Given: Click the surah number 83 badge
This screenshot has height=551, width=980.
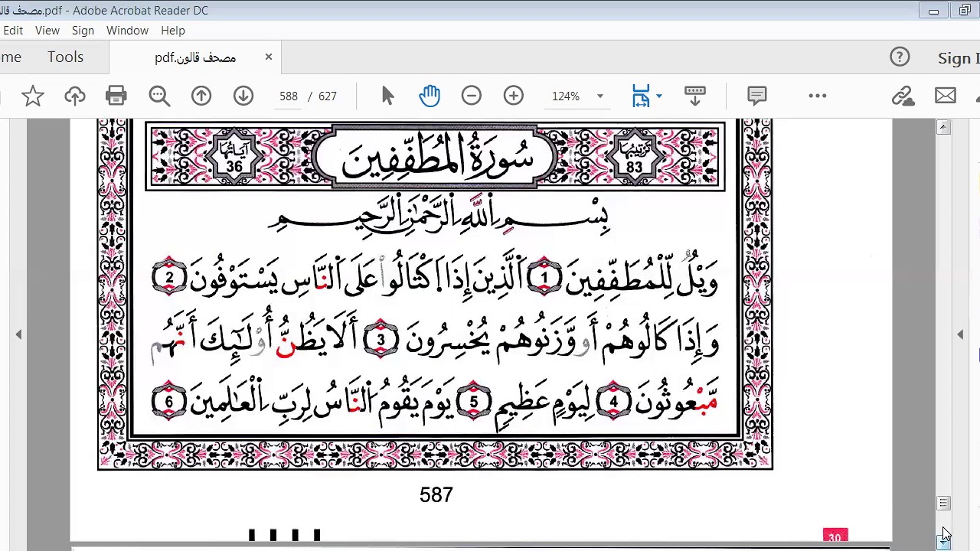Looking at the screenshot, I should point(634,158).
